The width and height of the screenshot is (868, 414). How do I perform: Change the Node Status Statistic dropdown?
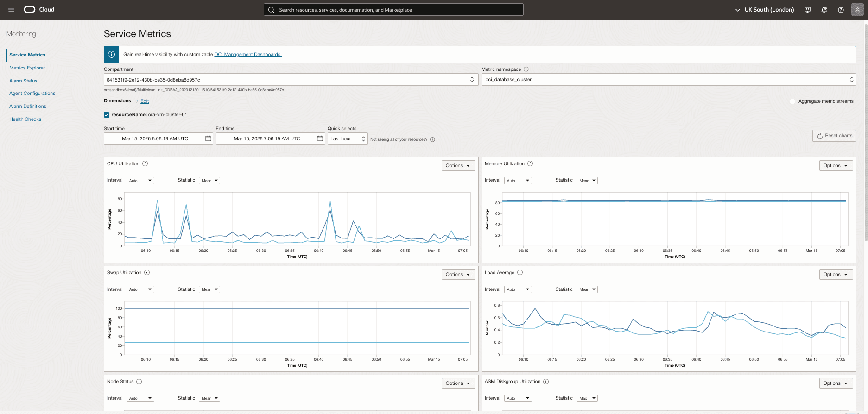click(209, 398)
